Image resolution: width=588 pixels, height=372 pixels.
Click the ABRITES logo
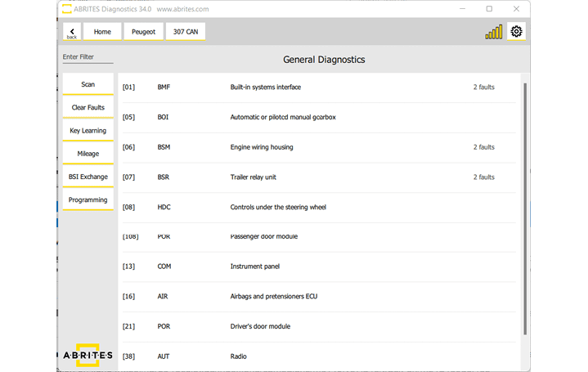coord(88,355)
